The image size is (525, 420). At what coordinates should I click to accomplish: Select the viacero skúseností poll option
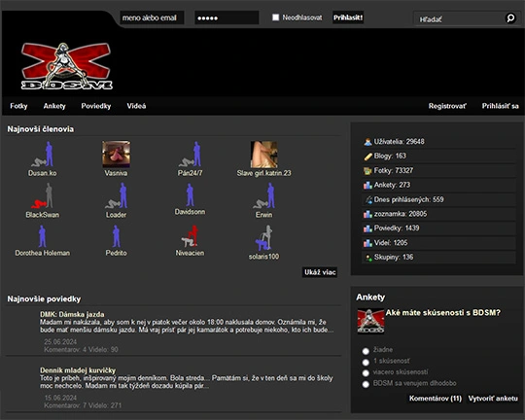(366, 373)
